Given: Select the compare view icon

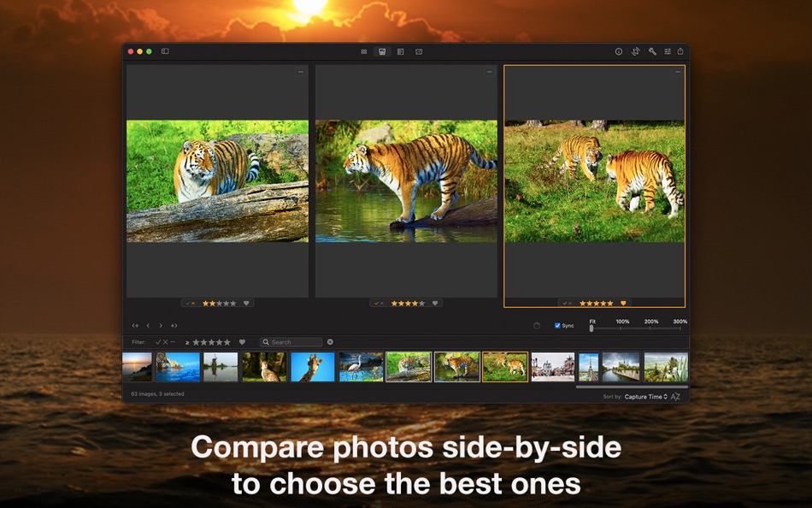Looking at the screenshot, I should coord(382,51).
